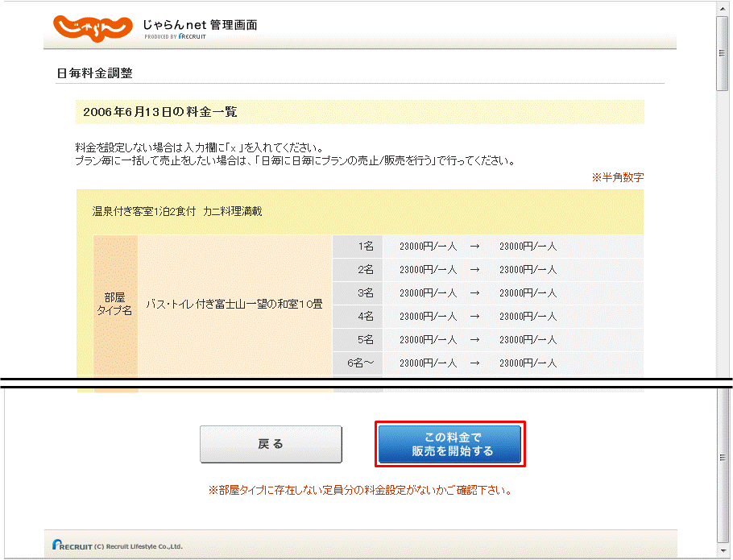Click the 6名〜 row price field

coord(427,363)
